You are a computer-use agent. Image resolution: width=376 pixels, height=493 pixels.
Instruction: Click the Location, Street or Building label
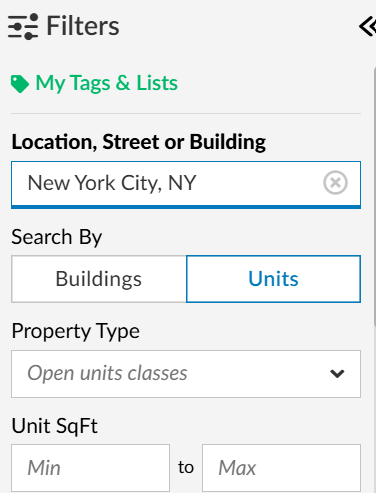[139, 143]
